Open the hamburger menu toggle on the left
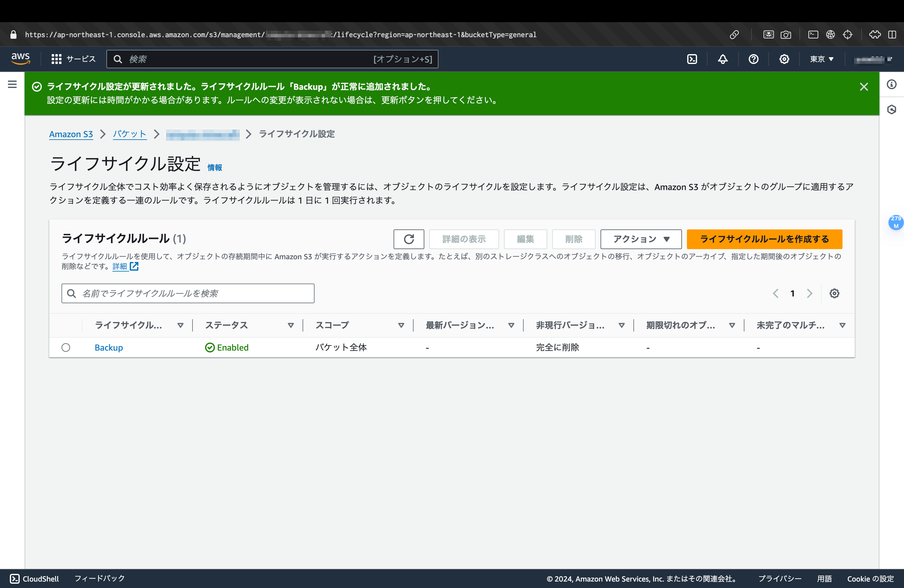 pos(12,84)
